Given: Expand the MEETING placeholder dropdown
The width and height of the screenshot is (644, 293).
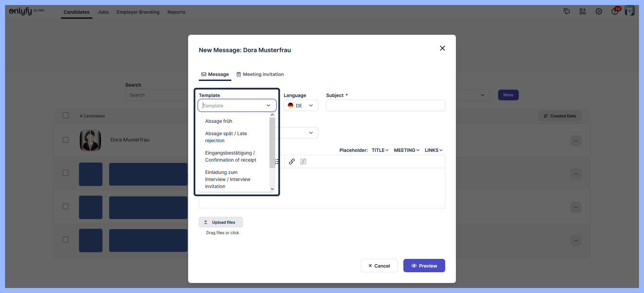Looking at the screenshot, I should (x=406, y=150).
